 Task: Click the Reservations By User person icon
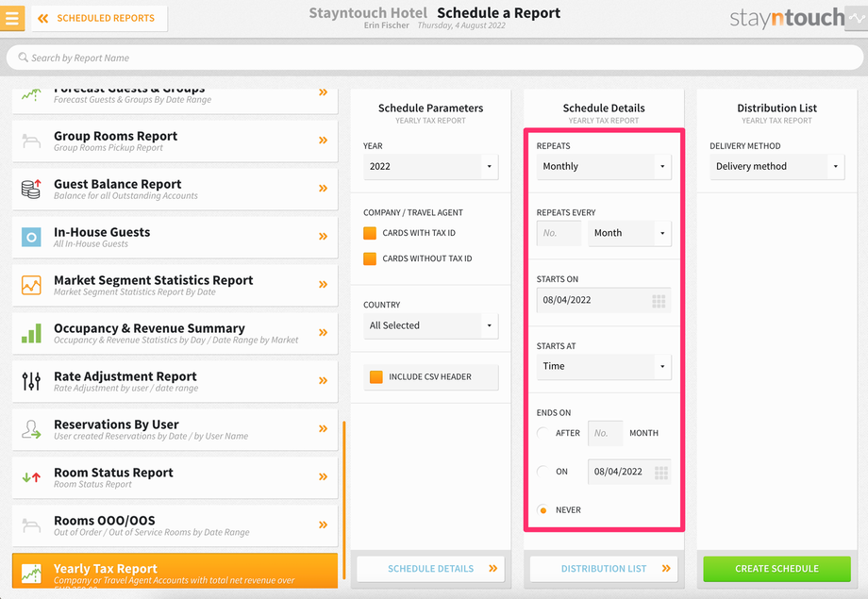pos(31,429)
